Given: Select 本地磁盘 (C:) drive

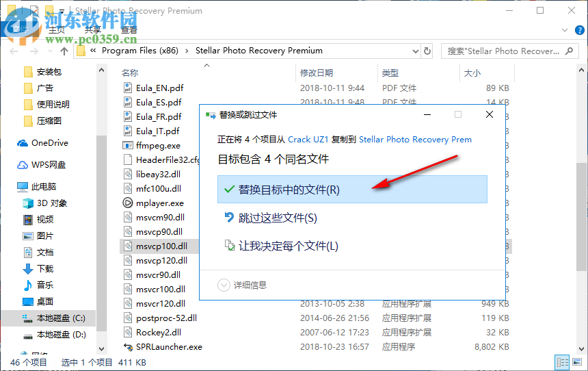Looking at the screenshot, I should 61,318.
